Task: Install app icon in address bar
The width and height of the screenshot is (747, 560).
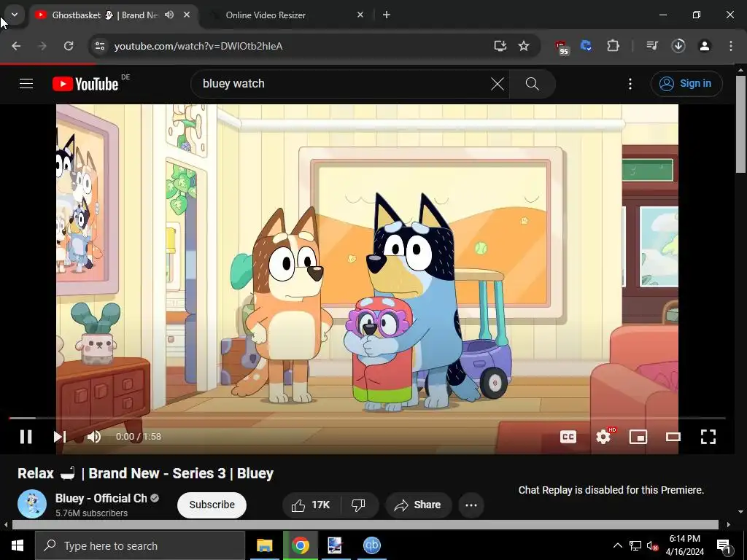Action: tap(500, 46)
